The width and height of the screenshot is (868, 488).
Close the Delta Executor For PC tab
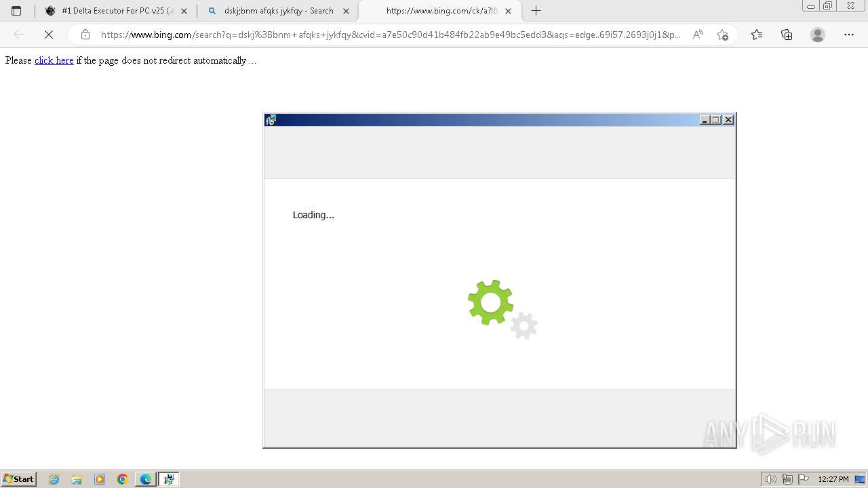tap(184, 11)
